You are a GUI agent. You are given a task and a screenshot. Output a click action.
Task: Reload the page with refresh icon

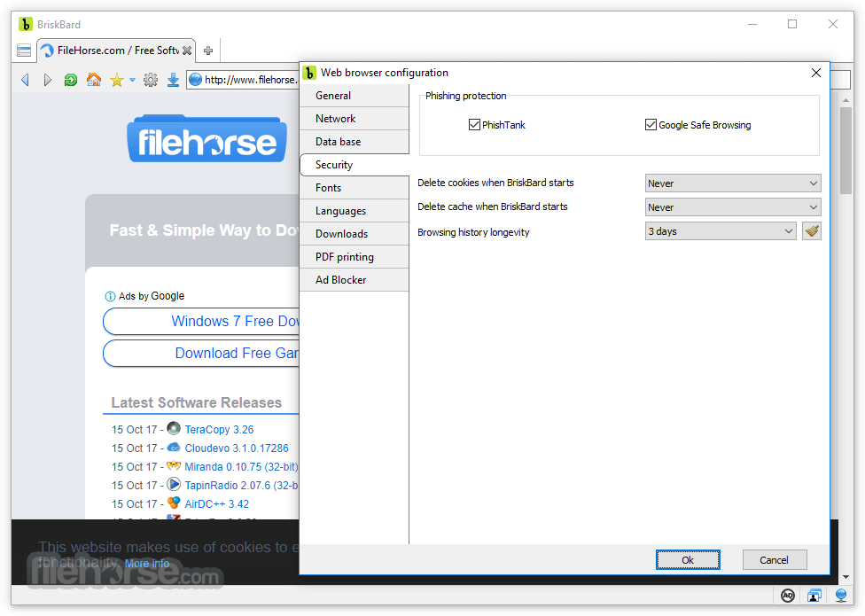(x=71, y=80)
